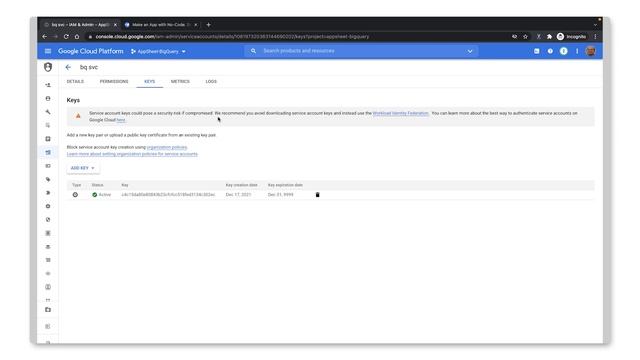640x360 pixels.
Task: Open the METRICS tab
Action: [180, 82]
